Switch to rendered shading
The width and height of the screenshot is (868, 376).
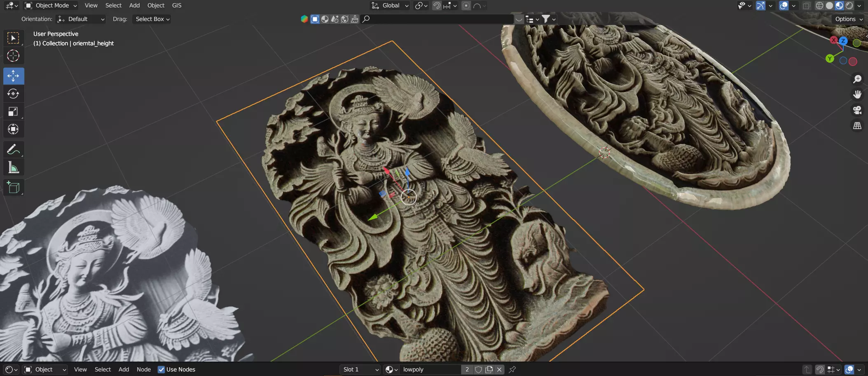pyautogui.click(x=849, y=6)
